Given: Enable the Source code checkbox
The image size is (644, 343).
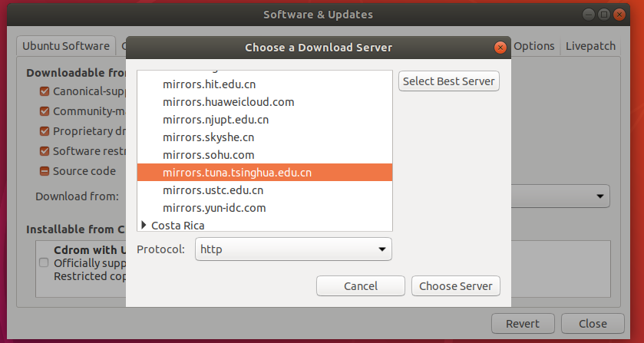Looking at the screenshot, I should (x=45, y=171).
